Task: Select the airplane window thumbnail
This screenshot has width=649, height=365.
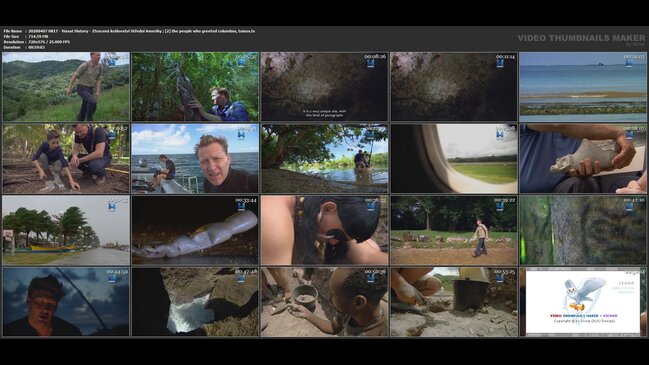Action: point(454,158)
